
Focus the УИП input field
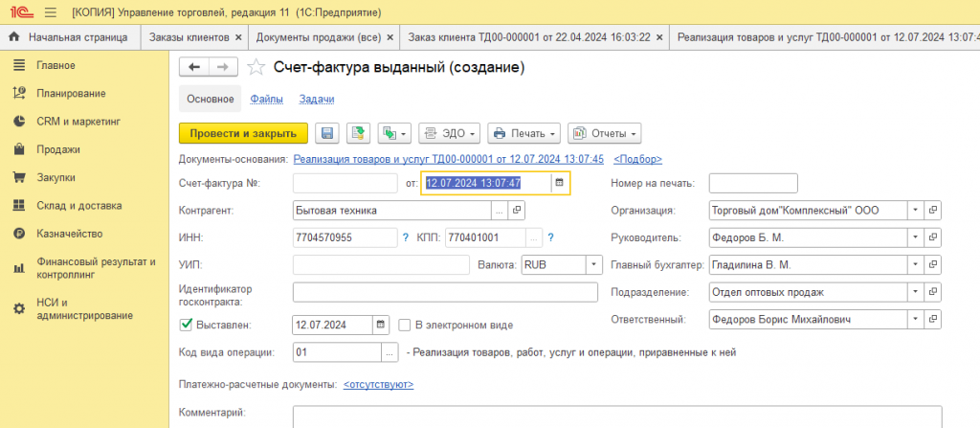(381, 264)
